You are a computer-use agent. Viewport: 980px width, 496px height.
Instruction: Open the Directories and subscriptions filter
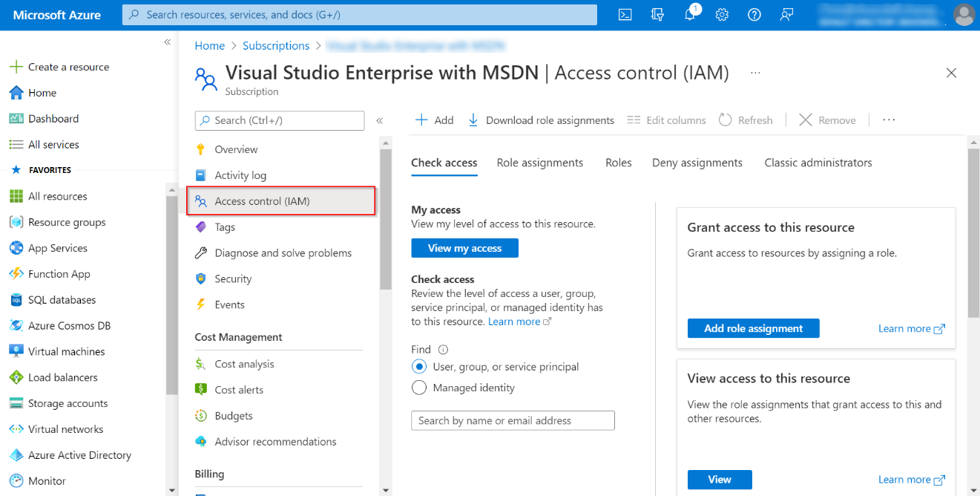click(657, 14)
